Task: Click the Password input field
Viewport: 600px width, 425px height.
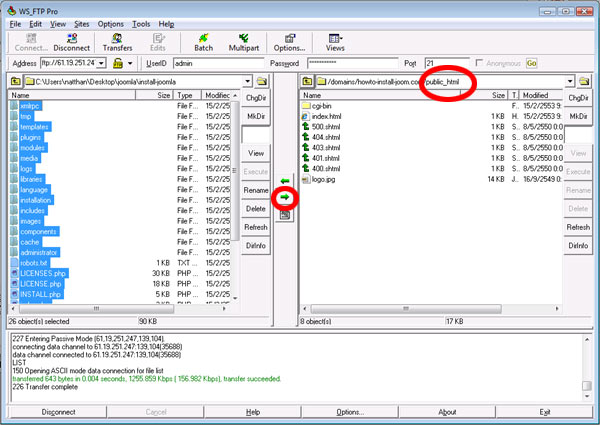Action: pyautogui.click(x=352, y=64)
